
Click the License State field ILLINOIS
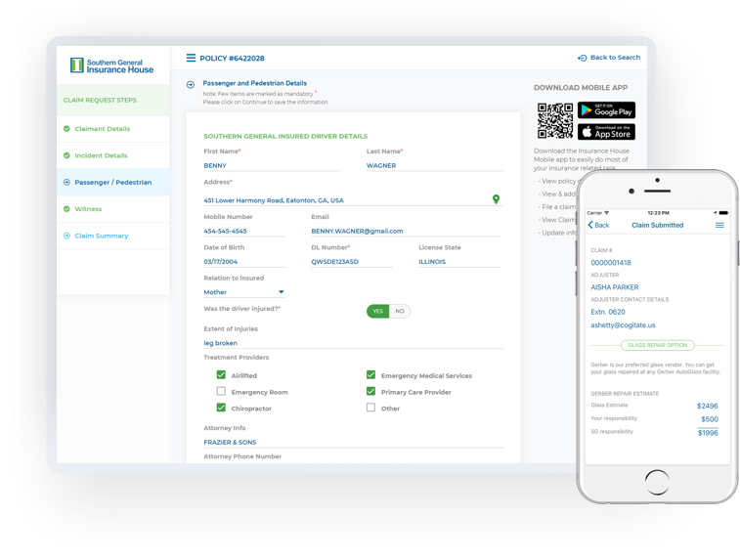coord(459,262)
